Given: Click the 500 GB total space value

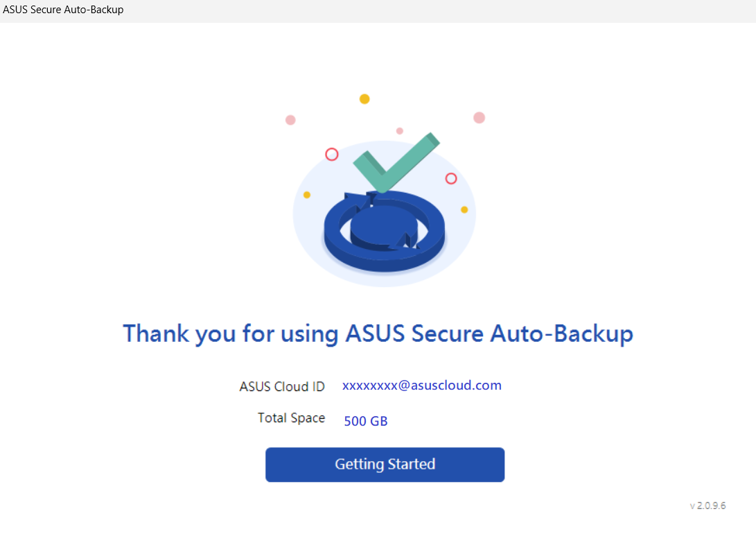Looking at the screenshot, I should pos(365,421).
